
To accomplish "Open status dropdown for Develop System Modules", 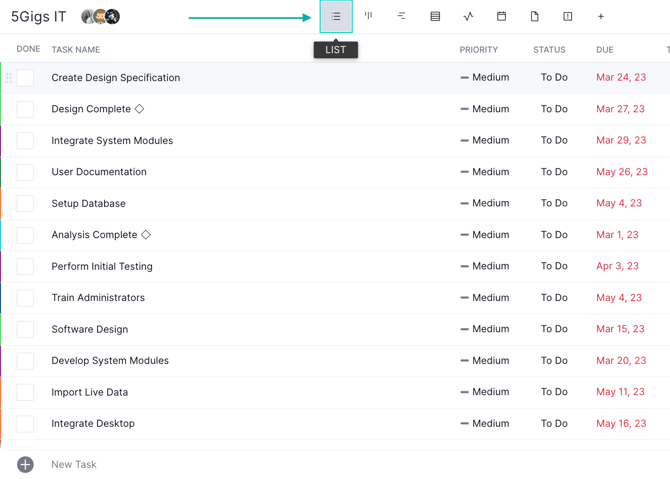I will click(x=554, y=360).
